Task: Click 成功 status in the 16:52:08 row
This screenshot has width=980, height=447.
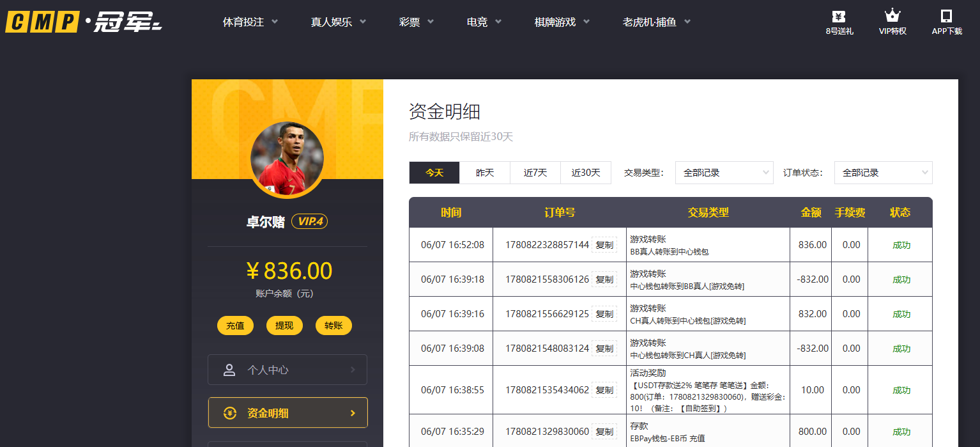Action: pos(901,245)
